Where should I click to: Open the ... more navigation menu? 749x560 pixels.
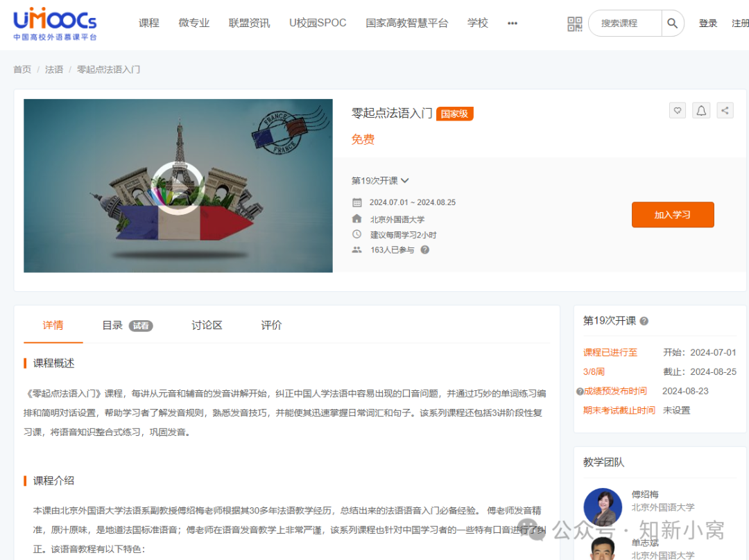tap(512, 23)
